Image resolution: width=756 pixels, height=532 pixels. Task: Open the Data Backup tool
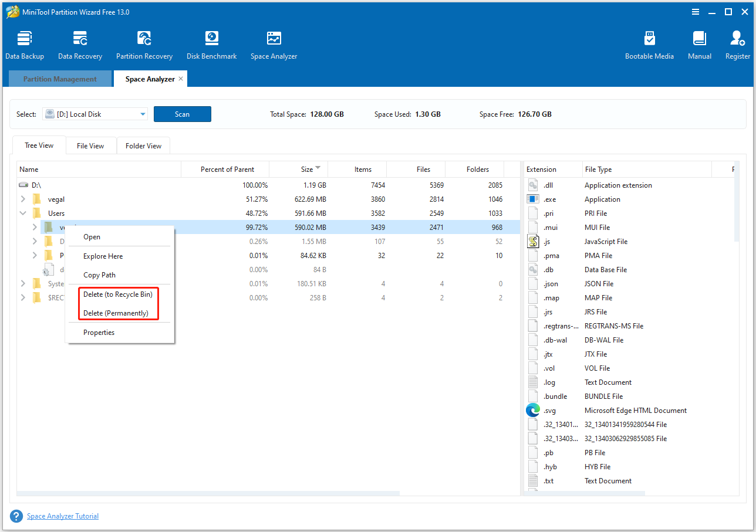click(24, 44)
